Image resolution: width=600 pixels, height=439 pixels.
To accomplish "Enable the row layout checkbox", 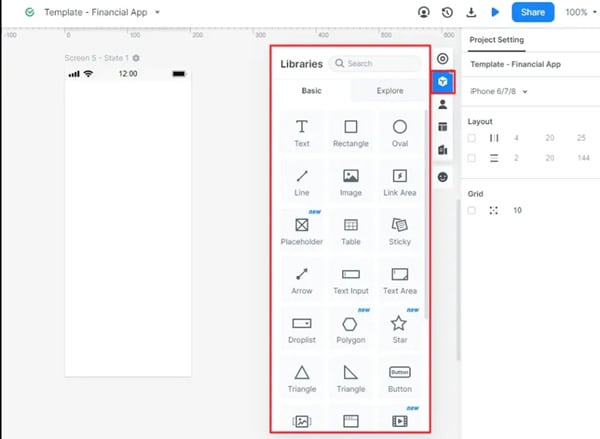I will point(471,158).
